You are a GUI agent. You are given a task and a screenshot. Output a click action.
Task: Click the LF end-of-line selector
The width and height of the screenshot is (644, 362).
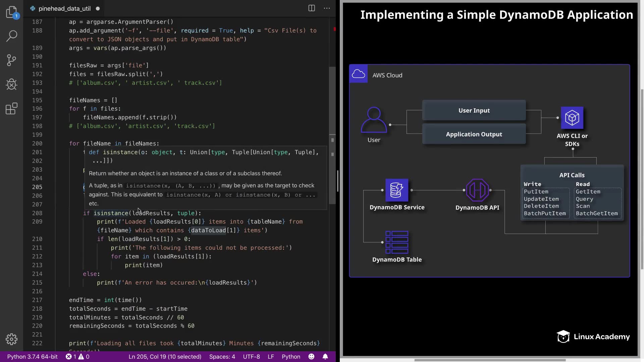pos(271,357)
